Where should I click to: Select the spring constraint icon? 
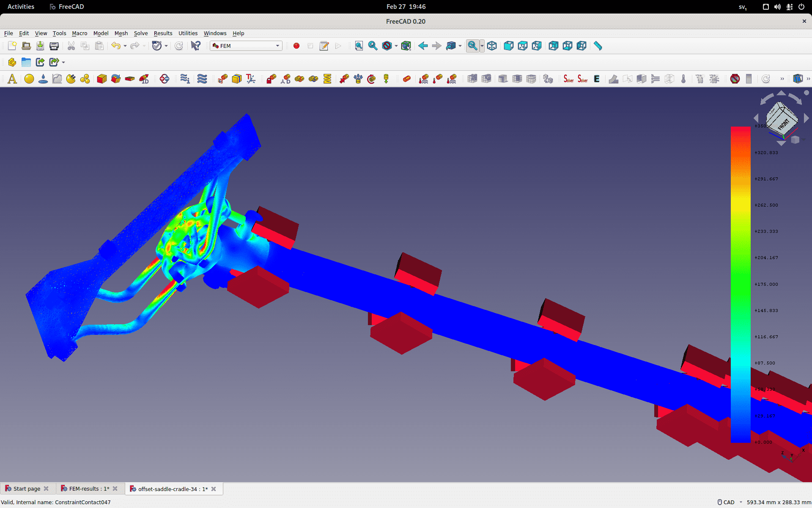point(327,79)
